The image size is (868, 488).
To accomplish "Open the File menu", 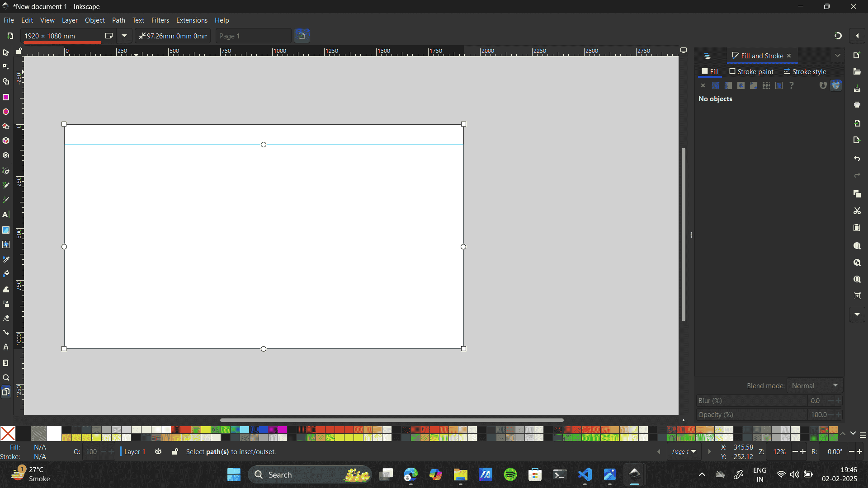I will (x=9, y=20).
